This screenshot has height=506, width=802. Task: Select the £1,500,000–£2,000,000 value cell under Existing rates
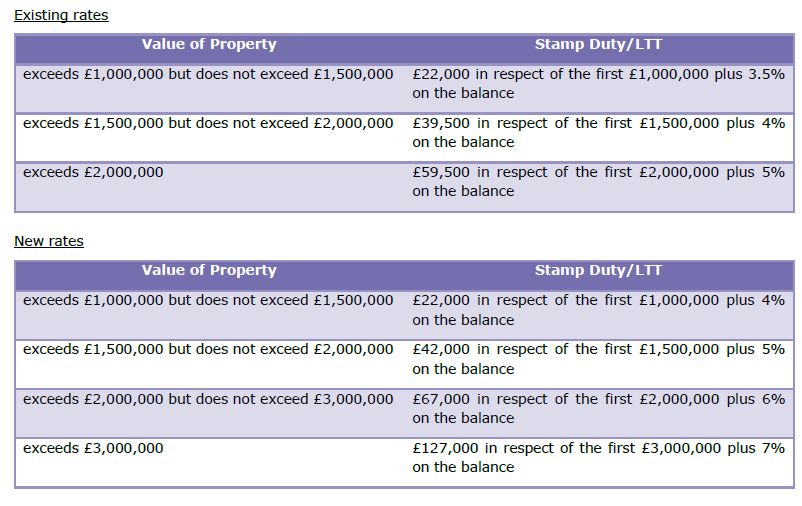[208, 123]
